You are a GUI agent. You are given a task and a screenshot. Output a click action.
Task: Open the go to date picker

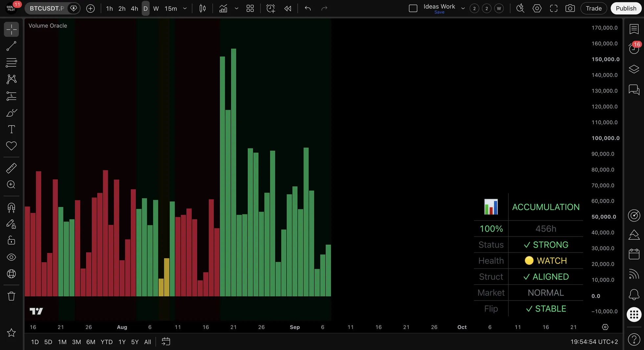click(166, 342)
